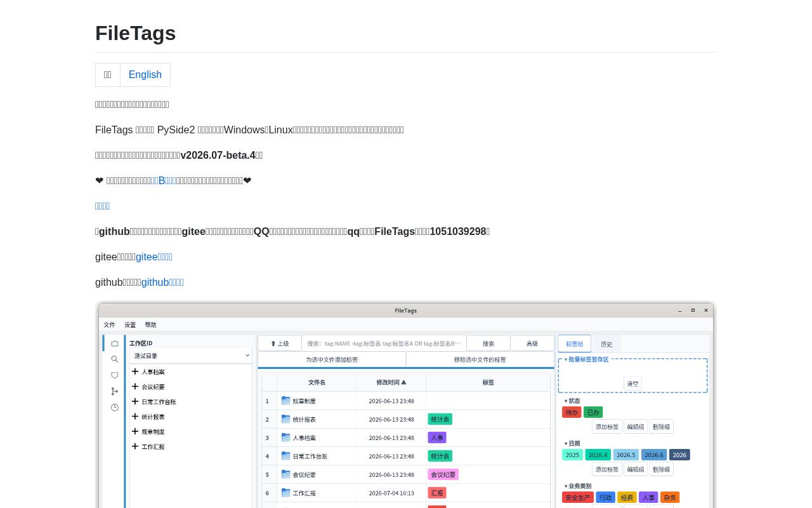Click the 清空 button in staging area
This screenshot has height=508, width=812.
(x=632, y=384)
